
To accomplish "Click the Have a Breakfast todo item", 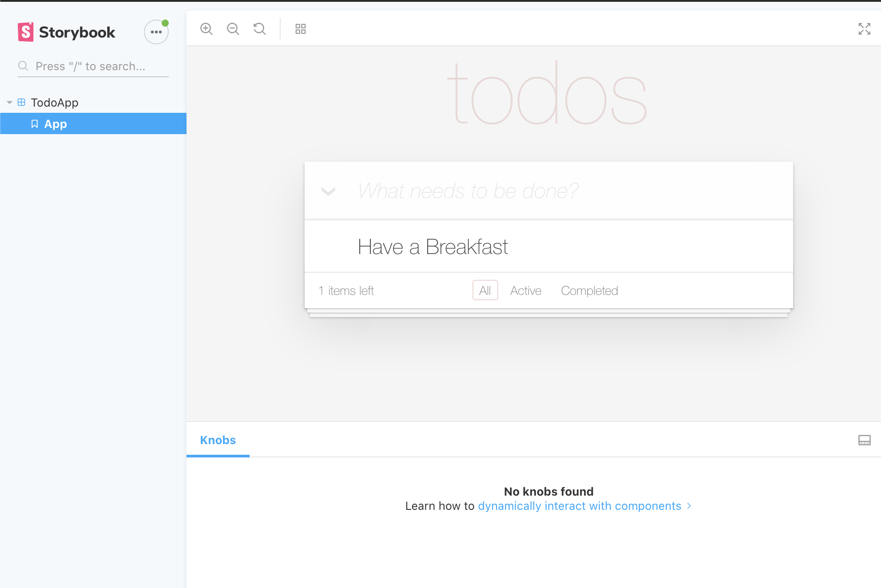I will (x=433, y=246).
